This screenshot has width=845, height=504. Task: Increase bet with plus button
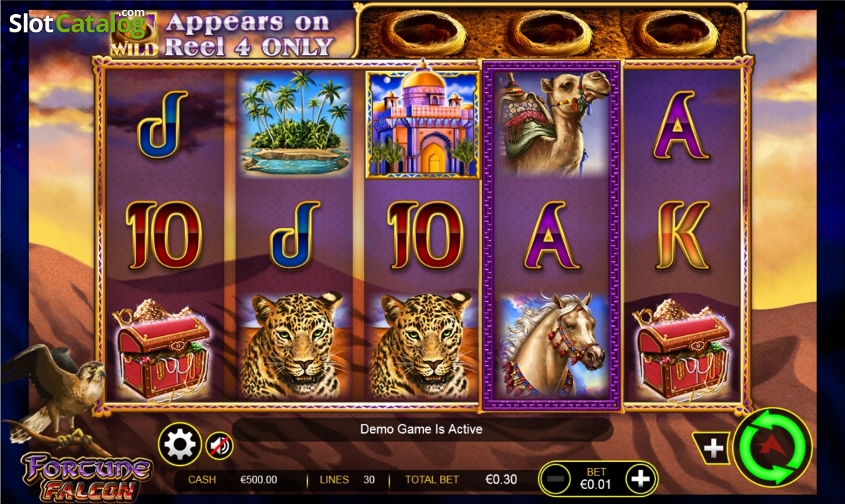[640, 479]
